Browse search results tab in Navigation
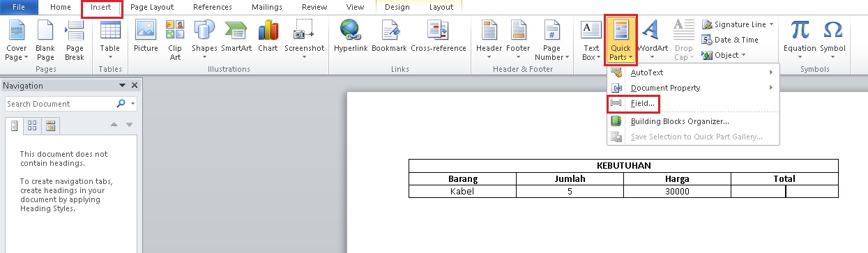868x253 pixels. click(50, 125)
